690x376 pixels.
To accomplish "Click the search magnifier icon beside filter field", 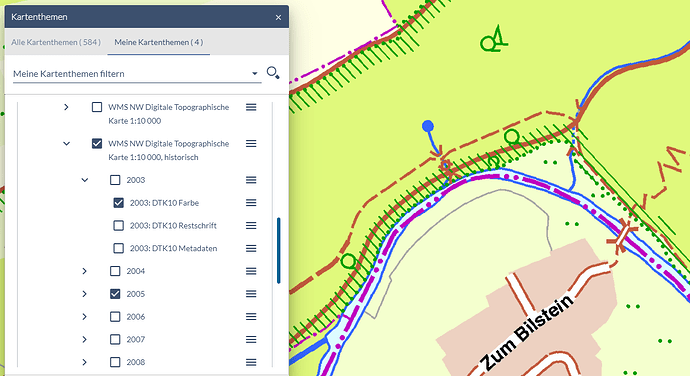I will (x=273, y=73).
